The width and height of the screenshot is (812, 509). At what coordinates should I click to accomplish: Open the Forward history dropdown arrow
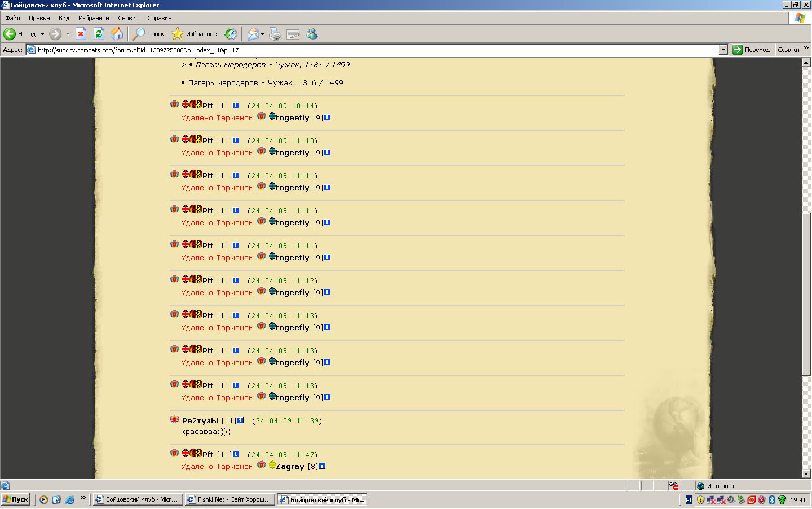point(68,34)
